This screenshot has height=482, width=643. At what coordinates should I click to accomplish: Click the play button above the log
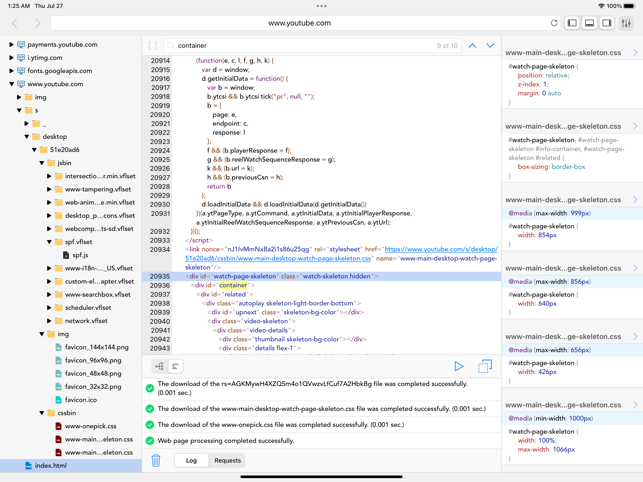tap(459, 366)
